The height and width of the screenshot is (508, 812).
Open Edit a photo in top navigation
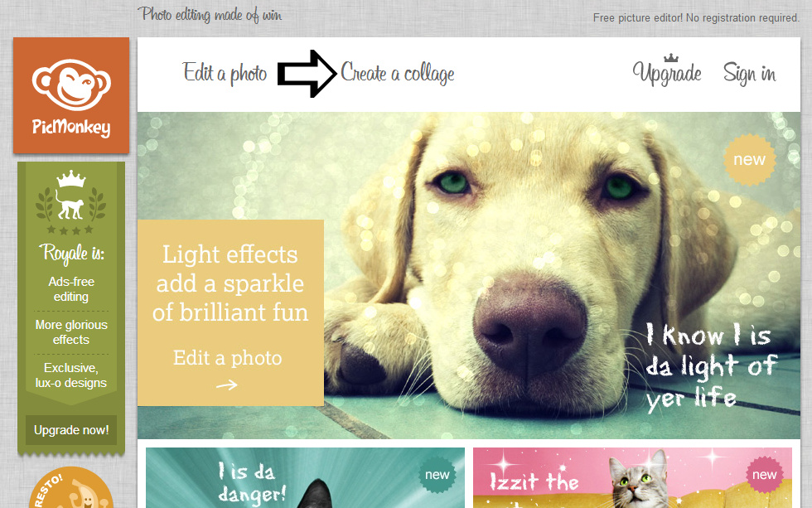[x=225, y=73]
